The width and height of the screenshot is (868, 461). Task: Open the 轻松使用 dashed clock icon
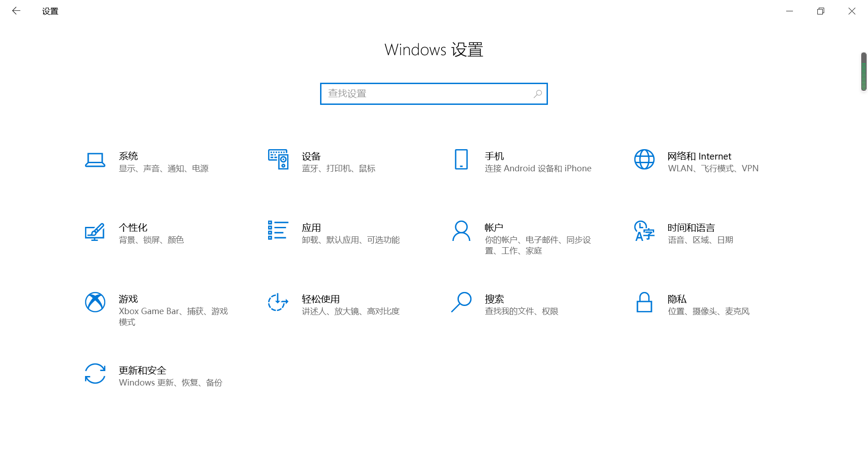tap(278, 302)
